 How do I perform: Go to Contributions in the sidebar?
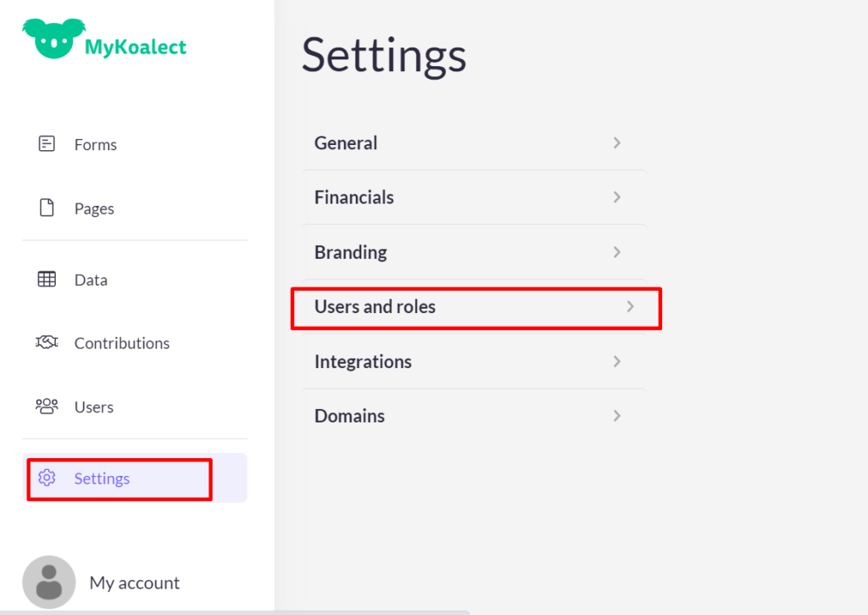122,343
